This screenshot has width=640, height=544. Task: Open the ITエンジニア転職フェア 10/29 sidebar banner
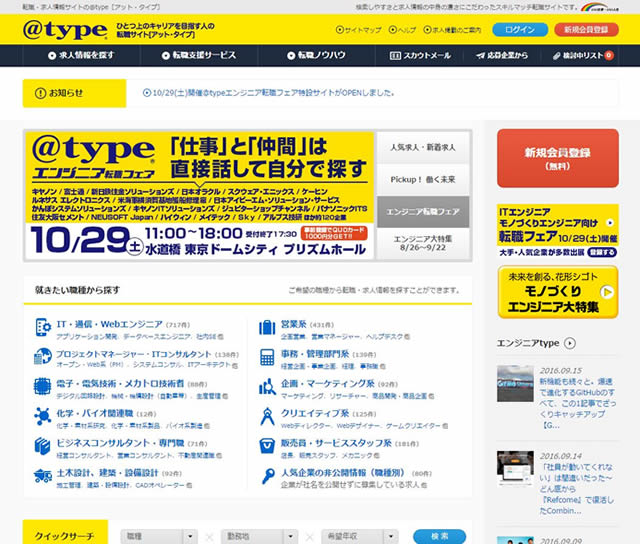tap(558, 231)
